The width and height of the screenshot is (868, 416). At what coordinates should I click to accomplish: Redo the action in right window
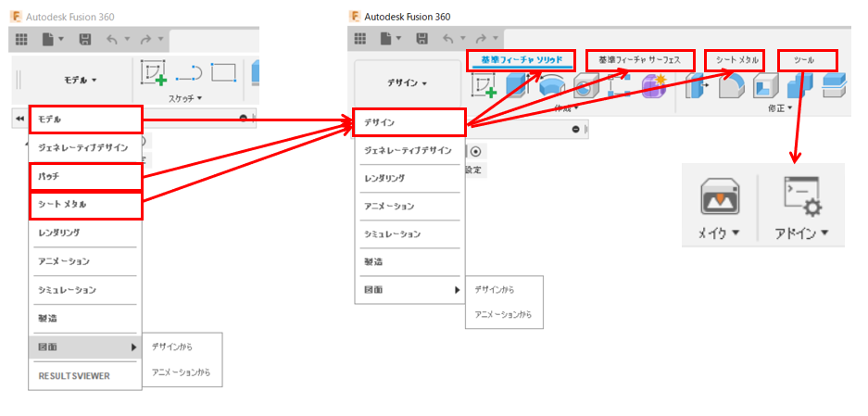[482, 38]
